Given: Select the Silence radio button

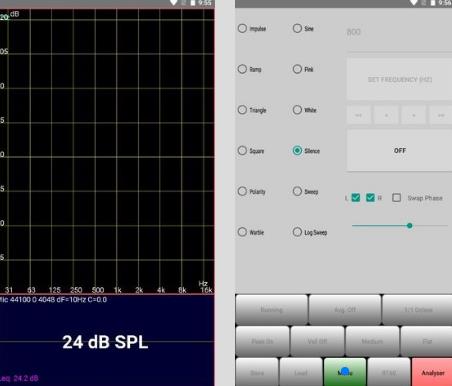Looking at the screenshot, I should (297, 150).
